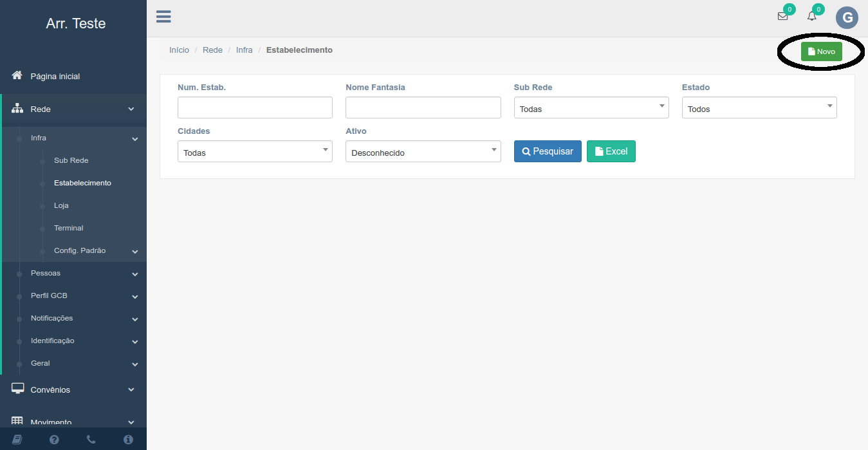The image size is (868, 450).
Task: Open the Sub Rede dropdown
Action: point(591,108)
